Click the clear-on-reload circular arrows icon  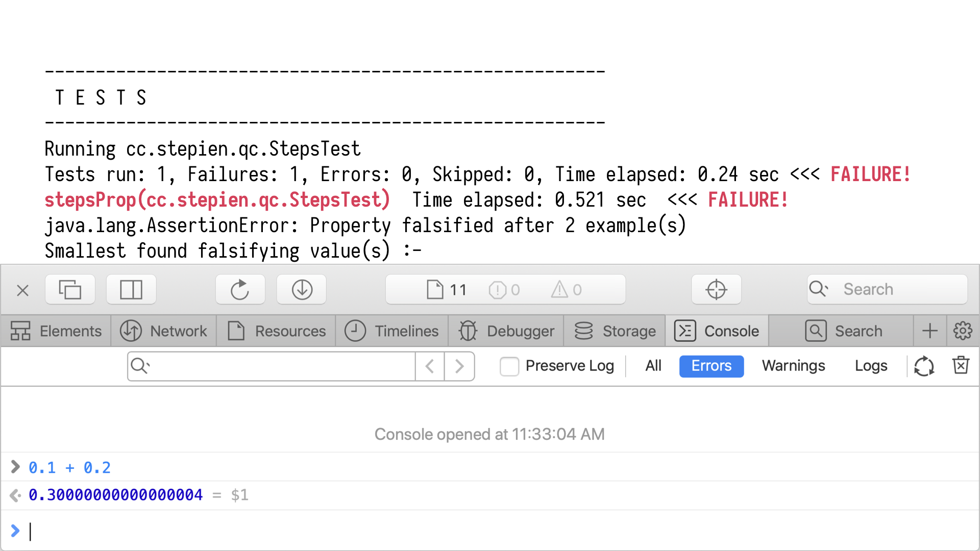(924, 366)
